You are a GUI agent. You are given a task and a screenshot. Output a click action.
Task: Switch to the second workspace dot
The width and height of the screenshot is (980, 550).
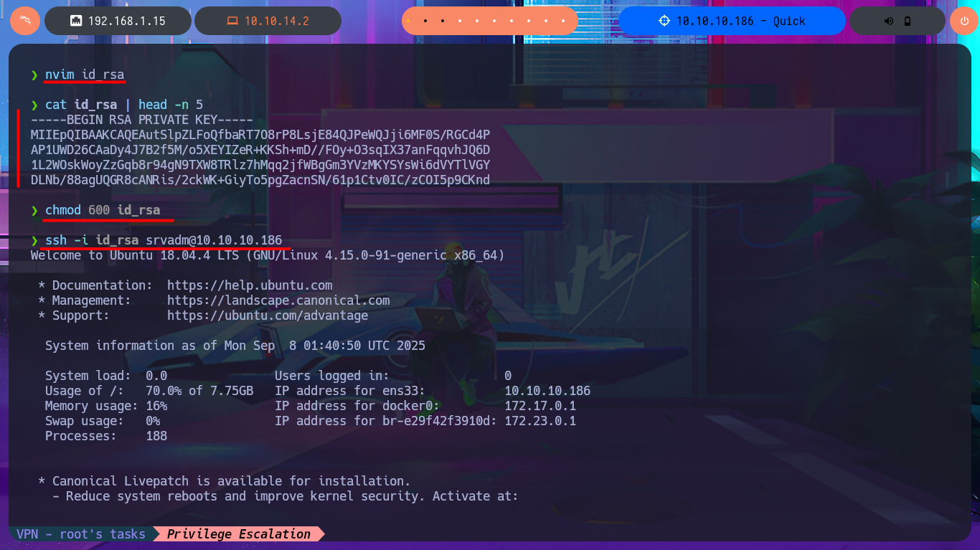[x=425, y=21]
